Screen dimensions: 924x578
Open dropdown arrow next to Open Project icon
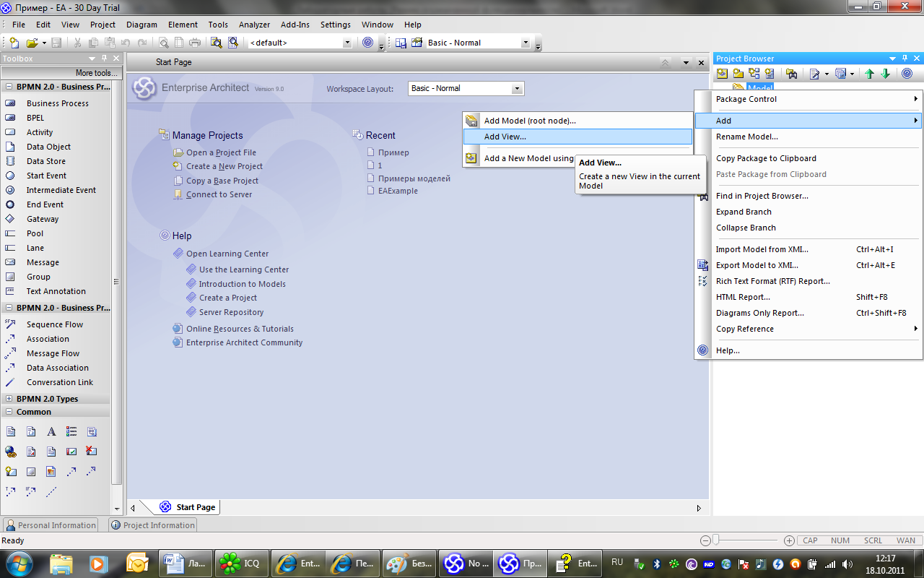[x=44, y=43]
